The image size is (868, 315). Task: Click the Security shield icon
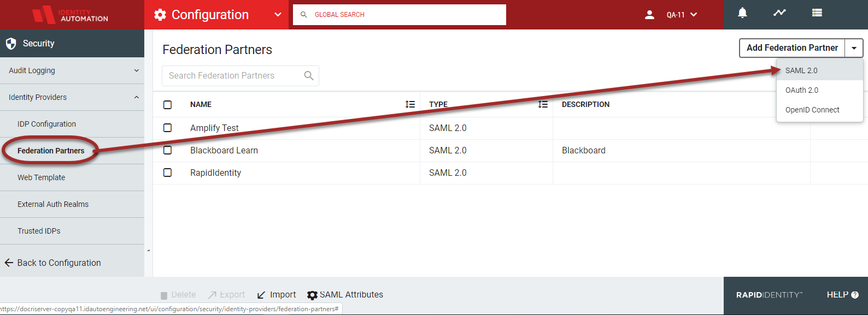pyautogui.click(x=11, y=44)
